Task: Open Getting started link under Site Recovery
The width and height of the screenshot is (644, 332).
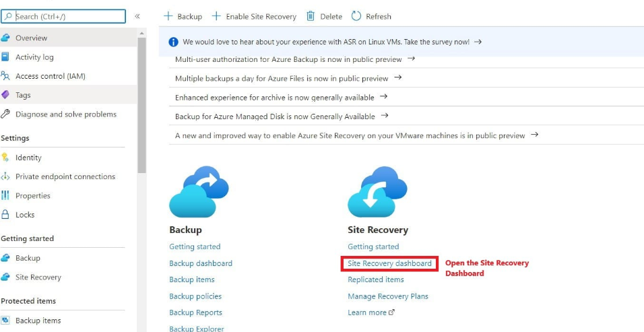Action: 373,246
